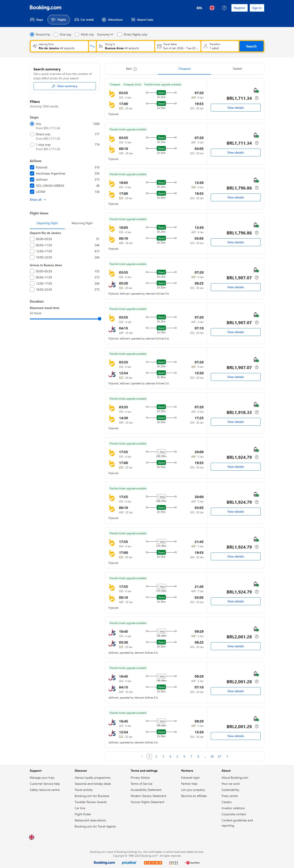Open the Returning flight times tab

(82, 223)
